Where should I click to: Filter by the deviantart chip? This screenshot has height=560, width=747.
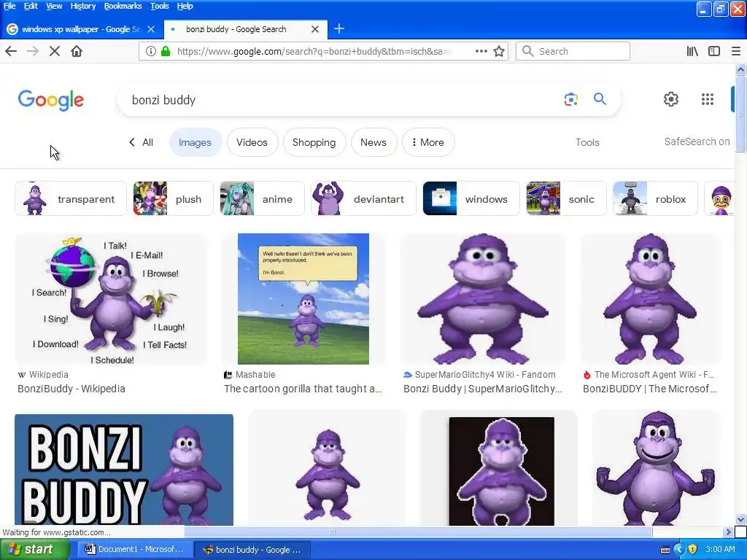pos(363,198)
